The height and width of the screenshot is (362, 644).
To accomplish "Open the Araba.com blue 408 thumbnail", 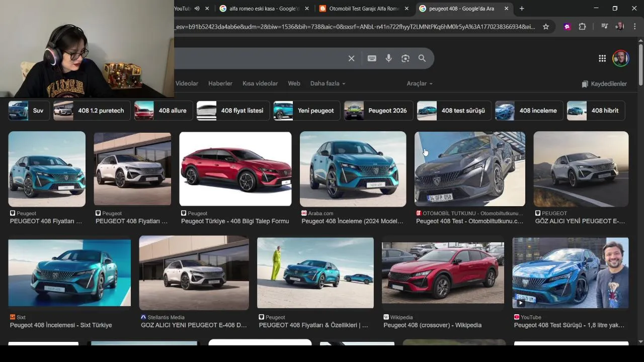I will click(x=353, y=169).
